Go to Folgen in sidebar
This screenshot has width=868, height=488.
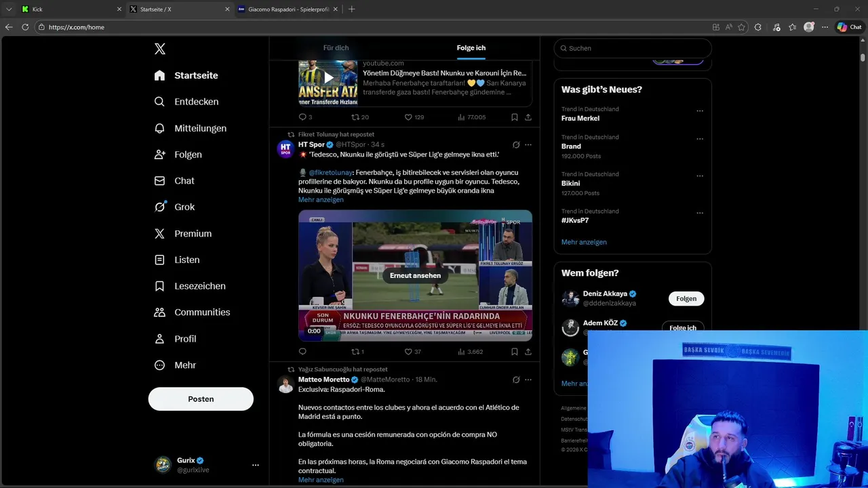tap(178, 155)
